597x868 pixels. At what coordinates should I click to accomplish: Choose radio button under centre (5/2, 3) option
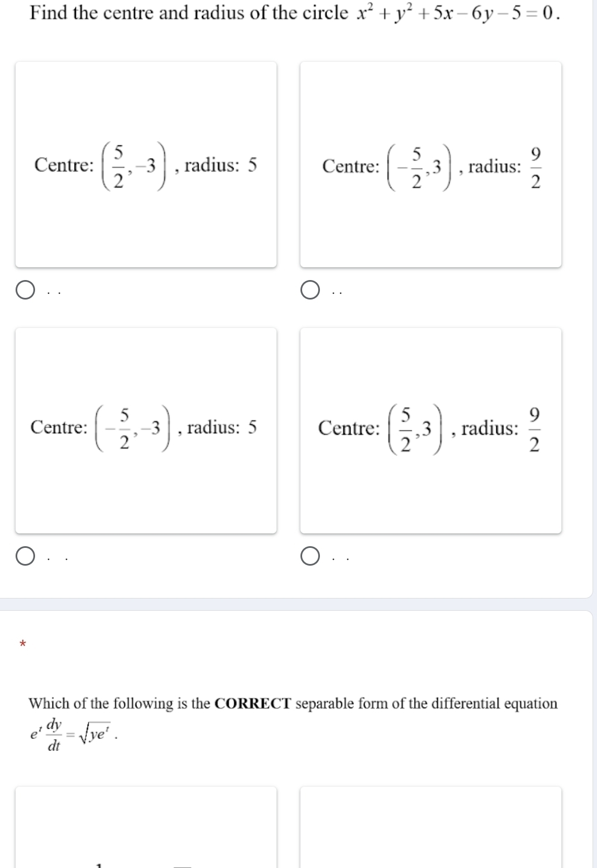tap(310, 556)
